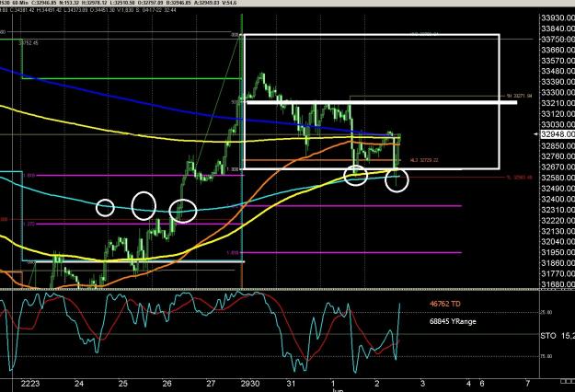Click the 32580.00 price axis label
The image size is (575, 392).
(558, 178)
